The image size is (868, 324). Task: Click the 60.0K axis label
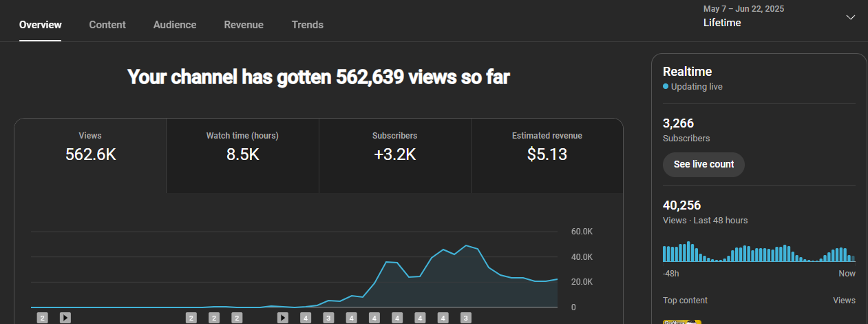click(x=582, y=232)
